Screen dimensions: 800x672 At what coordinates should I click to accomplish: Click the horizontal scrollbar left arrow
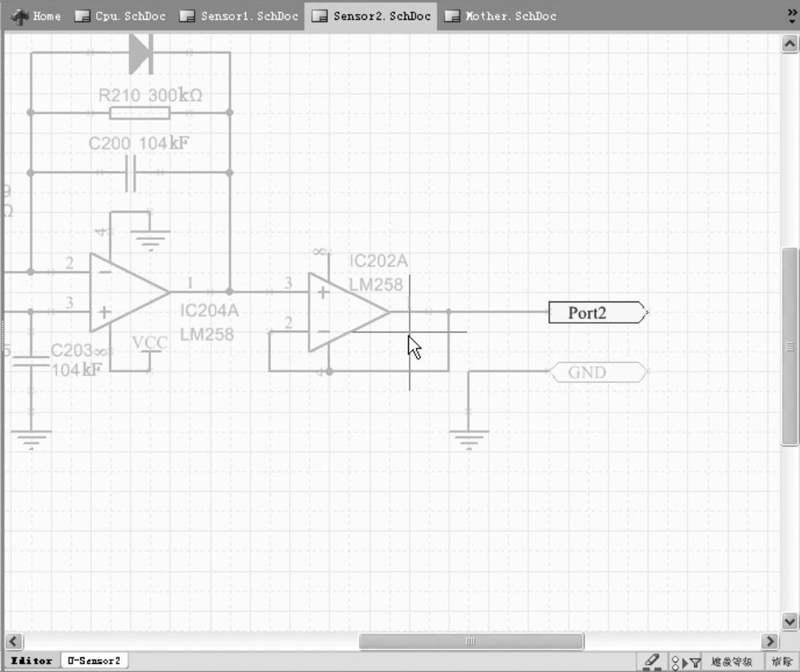click(14, 641)
